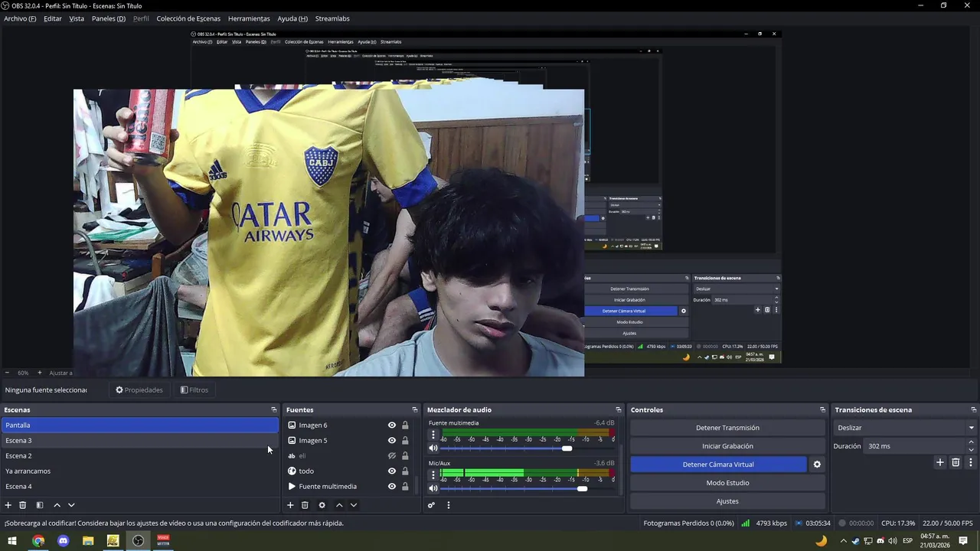Click Detener Transmisión button
The width and height of the screenshot is (980, 551).
tap(727, 428)
